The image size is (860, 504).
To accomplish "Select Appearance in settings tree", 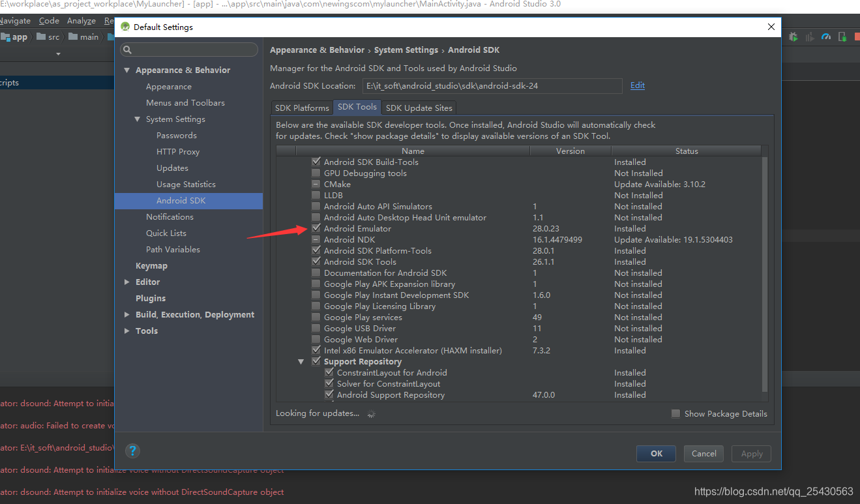I will pyautogui.click(x=169, y=86).
